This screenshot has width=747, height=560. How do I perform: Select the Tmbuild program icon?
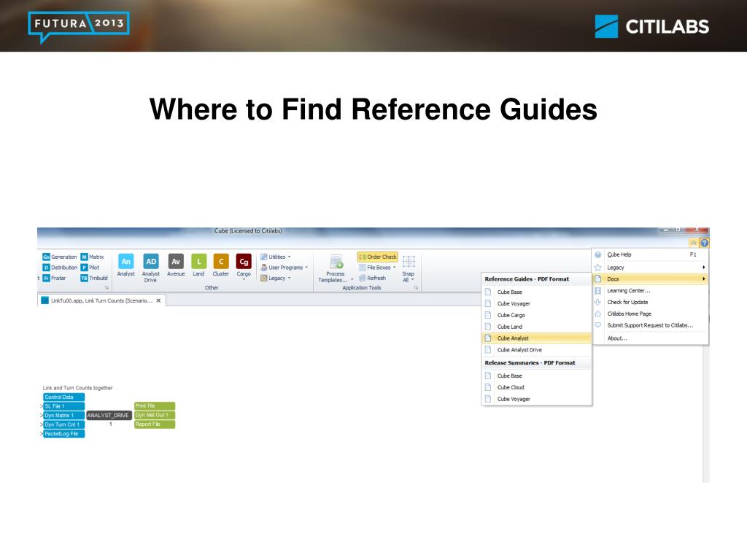94,278
